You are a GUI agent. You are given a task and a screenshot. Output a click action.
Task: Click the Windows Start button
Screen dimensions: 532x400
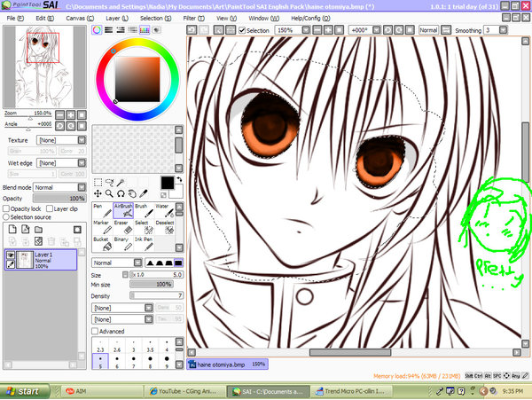click(24, 390)
